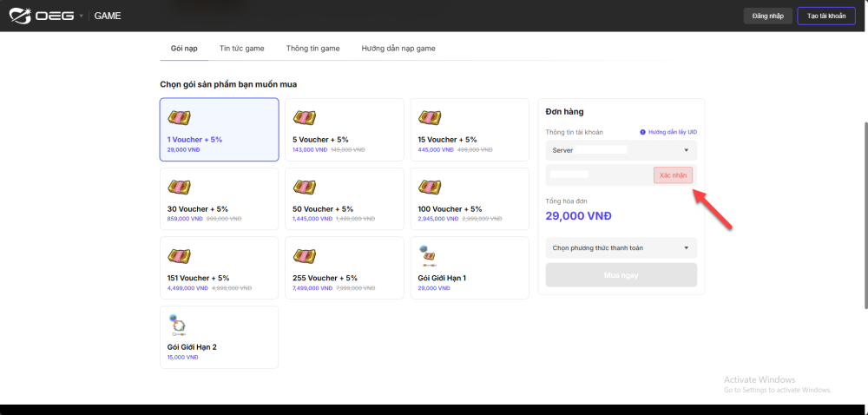Click the Đăng nhập button
Image resolution: width=868 pixels, height=415 pixels.
pos(767,16)
